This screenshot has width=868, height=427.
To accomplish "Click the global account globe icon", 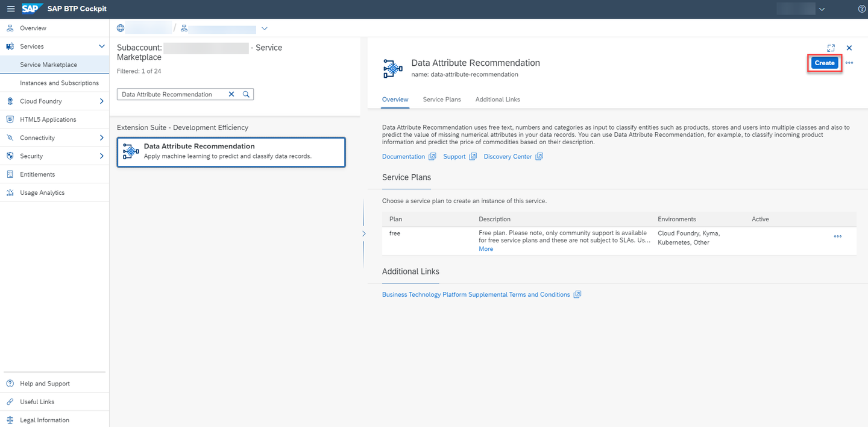I will pos(121,28).
